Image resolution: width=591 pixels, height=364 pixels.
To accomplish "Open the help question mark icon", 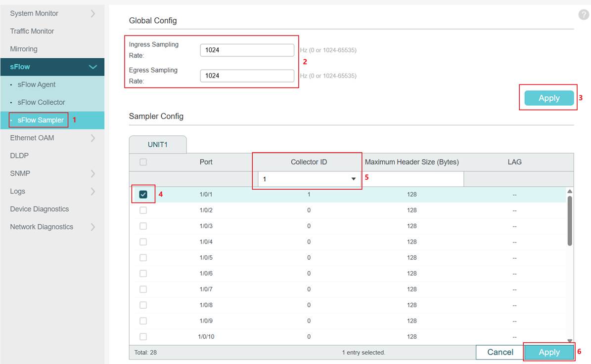I will [584, 15].
